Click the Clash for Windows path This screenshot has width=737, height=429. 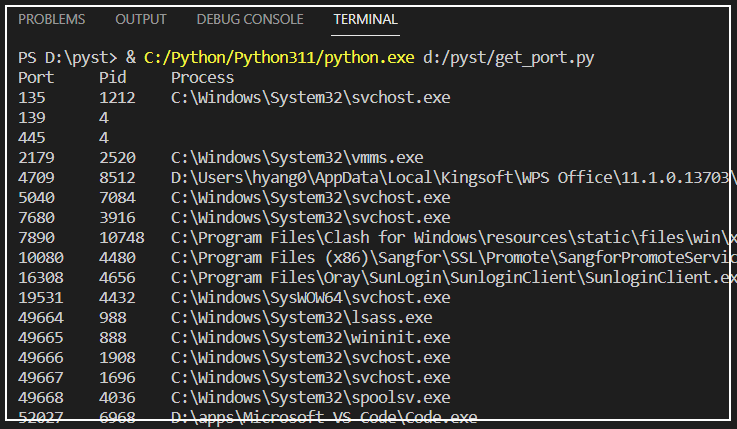coord(453,238)
